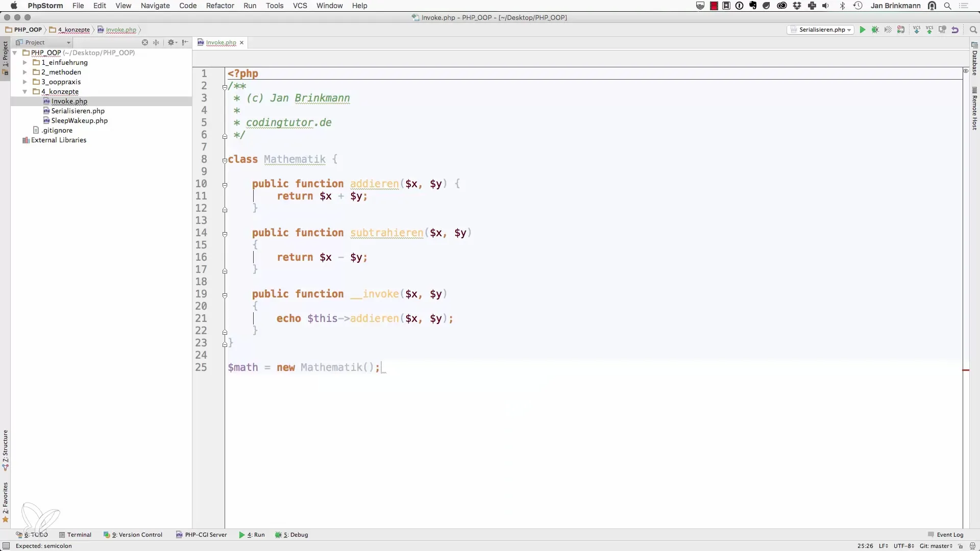
Task: Select Serialisieren.php in project tree
Action: coord(78,111)
